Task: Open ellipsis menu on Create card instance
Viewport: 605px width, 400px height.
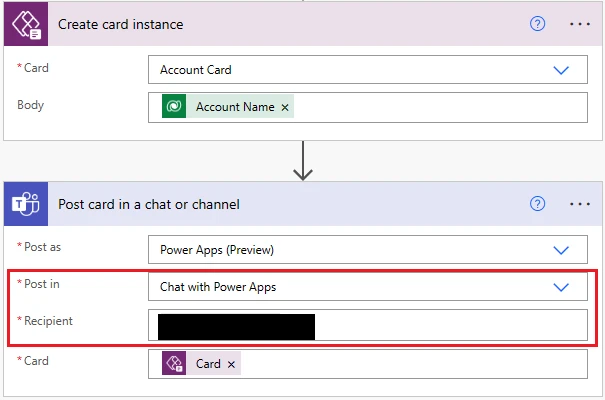Action: pyautogui.click(x=580, y=24)
